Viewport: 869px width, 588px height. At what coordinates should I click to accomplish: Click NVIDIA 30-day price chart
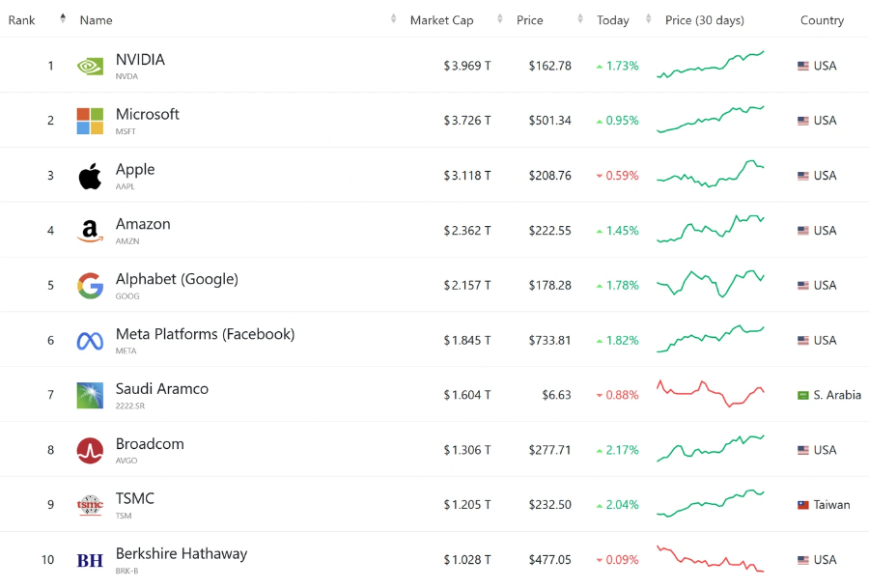711,65
